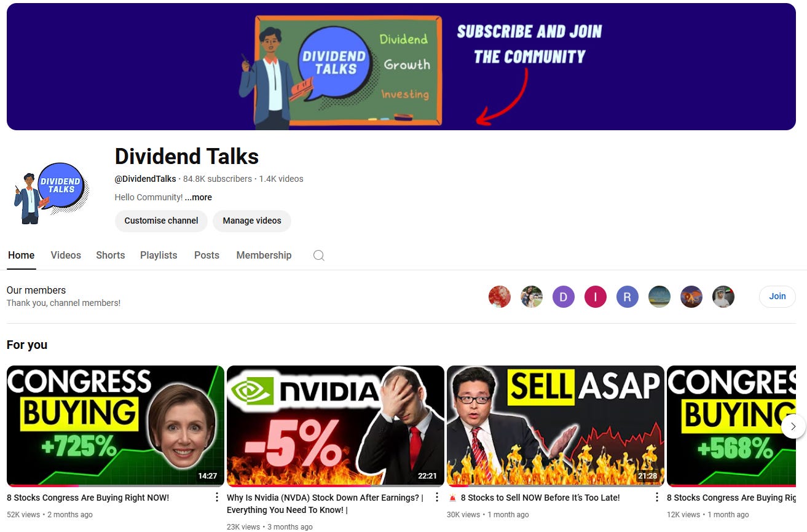Click the channel banner image
The height and width of the screenshot is (532, 807).
401,66
